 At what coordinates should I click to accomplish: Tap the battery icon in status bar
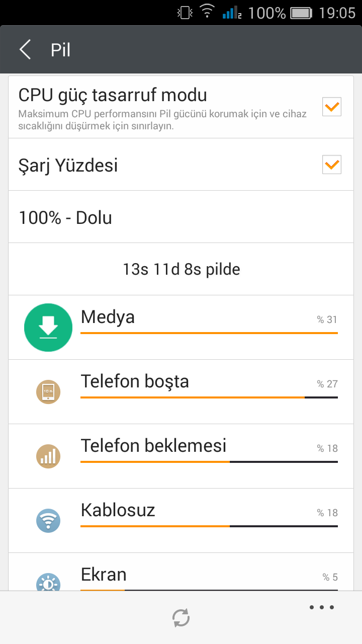click(x=301, y=13)
